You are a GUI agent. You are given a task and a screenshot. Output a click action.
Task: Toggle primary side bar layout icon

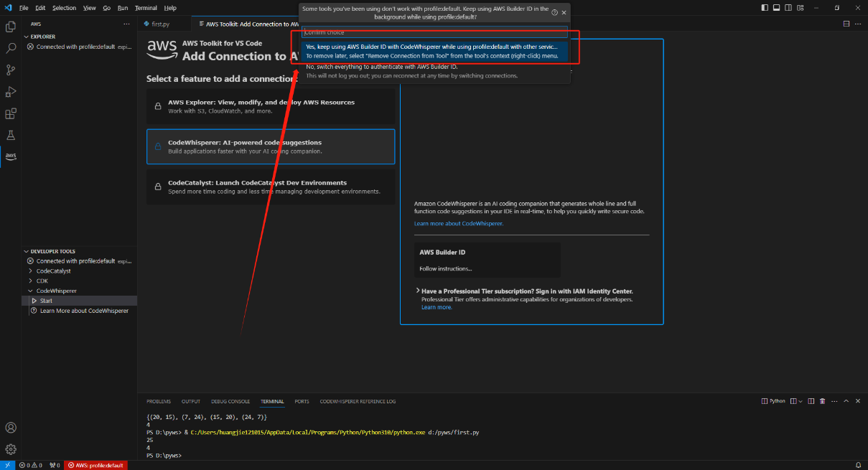point(764,7)
